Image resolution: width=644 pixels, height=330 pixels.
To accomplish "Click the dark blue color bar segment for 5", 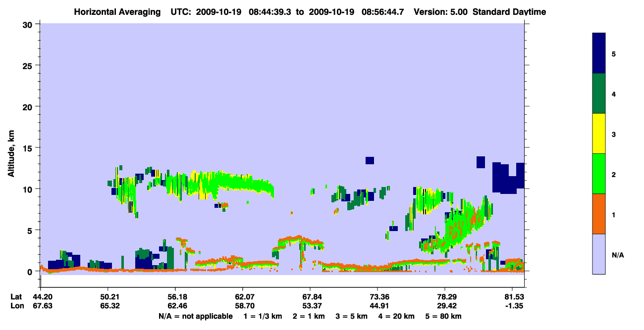I will (x=599, y=53).
